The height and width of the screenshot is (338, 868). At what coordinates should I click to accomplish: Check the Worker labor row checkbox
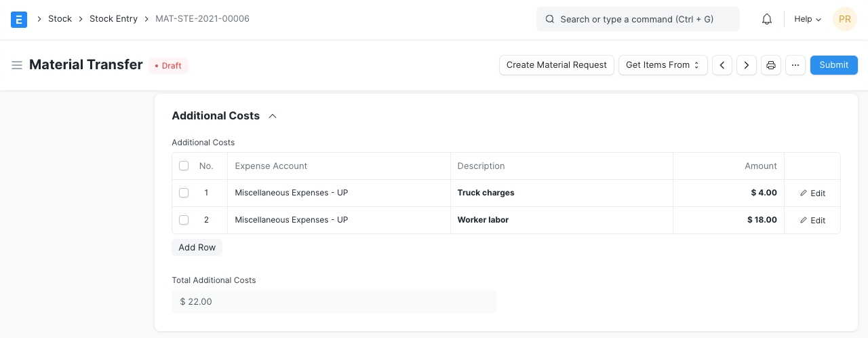coord(184,220)
